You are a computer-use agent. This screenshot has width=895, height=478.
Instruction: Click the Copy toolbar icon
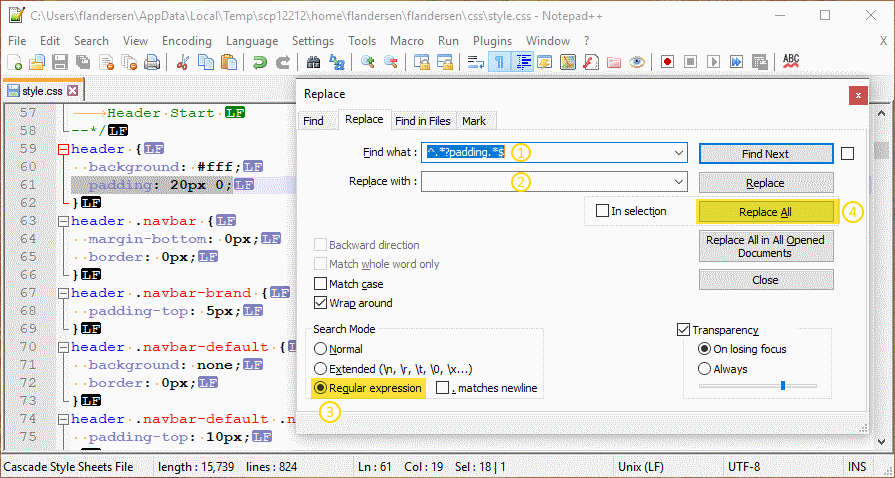coord(205,62)
